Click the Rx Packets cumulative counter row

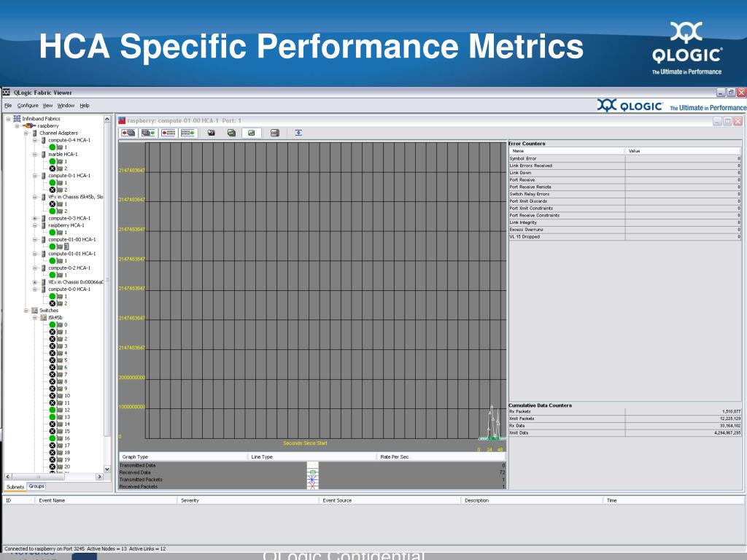click(625, 411)
